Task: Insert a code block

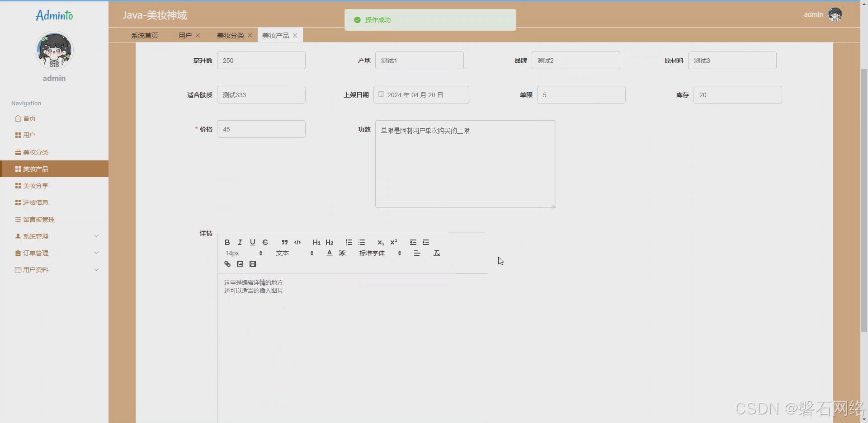Action: click(297, 242)
